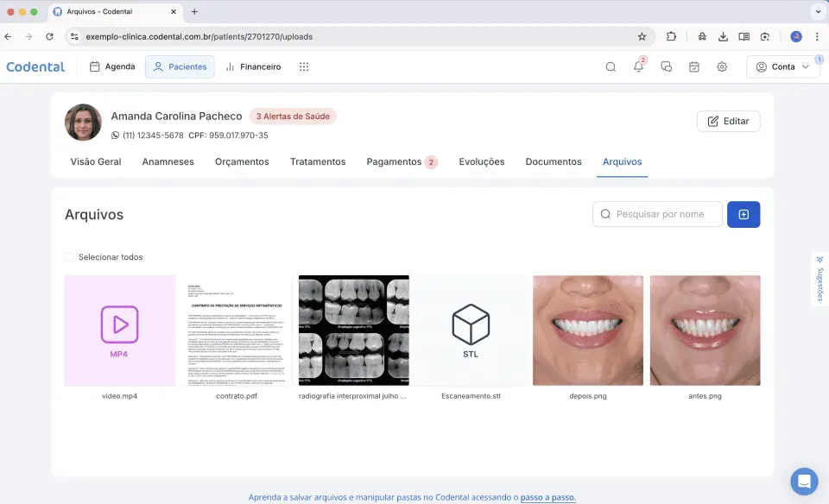Go back with browser back arrow
The height and width of the screenshot is (504, 829).
8,36
